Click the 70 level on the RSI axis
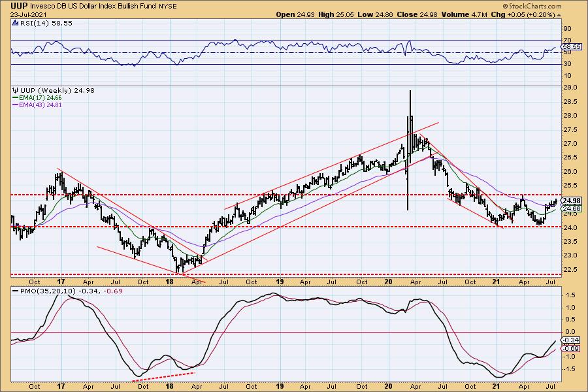588x392 pixels. click(x=567, y=40)
